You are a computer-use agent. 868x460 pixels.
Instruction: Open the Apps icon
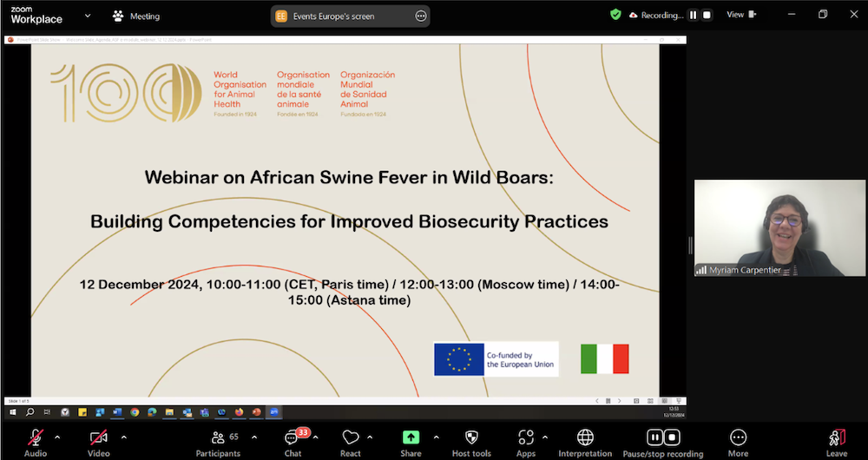(526, 438)
